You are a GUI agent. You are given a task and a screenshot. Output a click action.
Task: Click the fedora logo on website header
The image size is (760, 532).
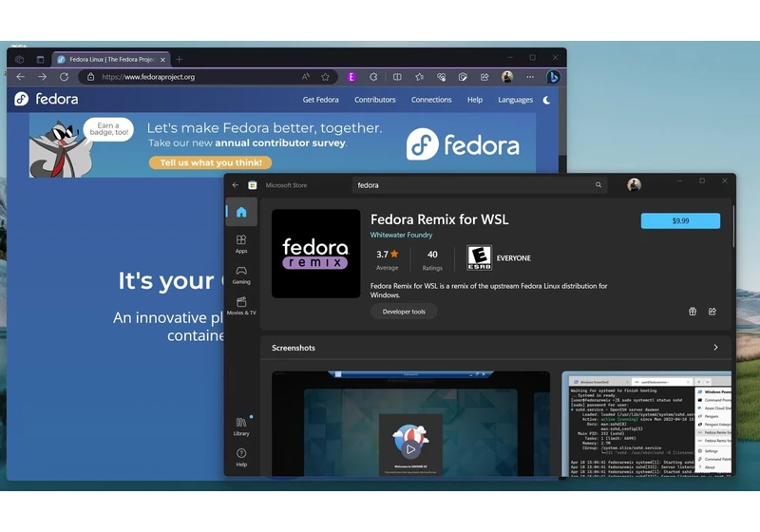pos(47,99)
